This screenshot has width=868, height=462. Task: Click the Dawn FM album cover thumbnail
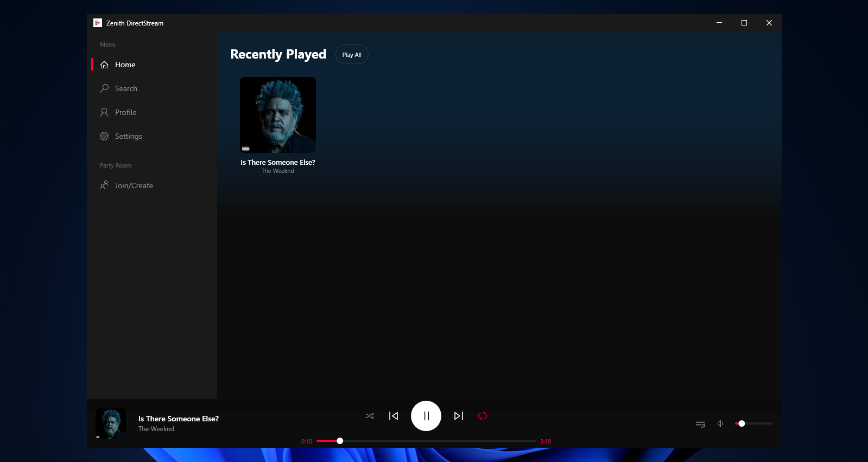[278, 115]
